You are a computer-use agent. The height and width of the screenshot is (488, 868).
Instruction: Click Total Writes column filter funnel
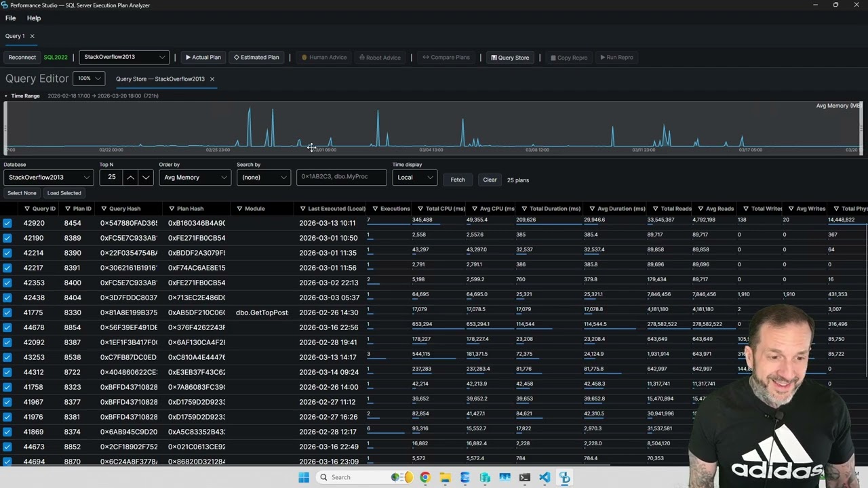(746, 209)
